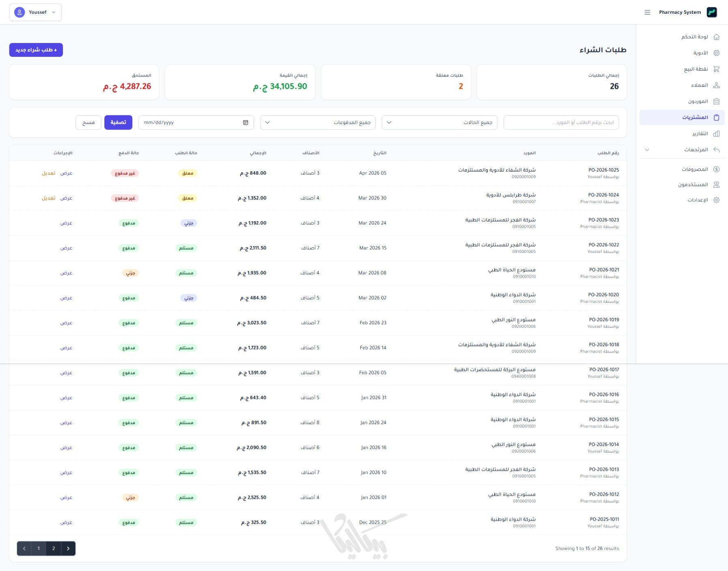This screenshot has width=728, height=571.
Task: Expand the returns submenu chevron
Action: click(x=647, y=150)
